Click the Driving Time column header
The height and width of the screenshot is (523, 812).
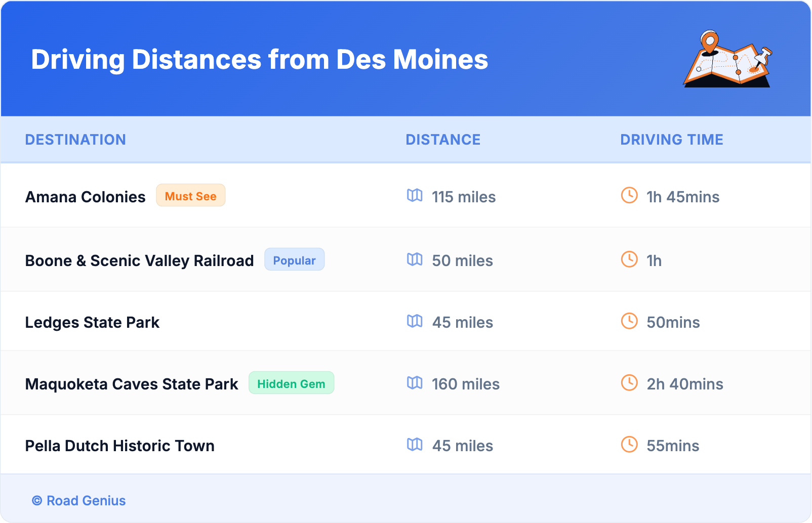tap(671, 140)
